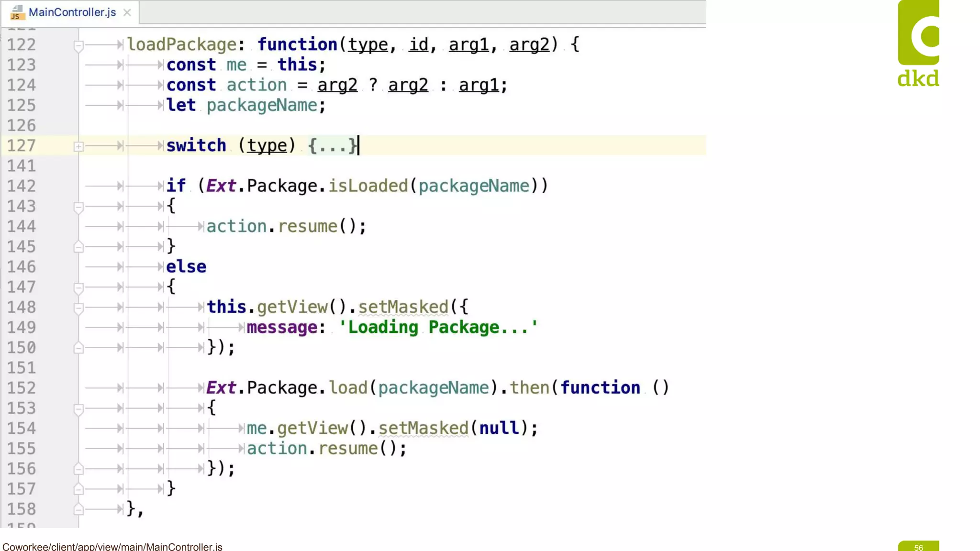
Task: Click fold end marker at line 157
Action: pos(78,489)
